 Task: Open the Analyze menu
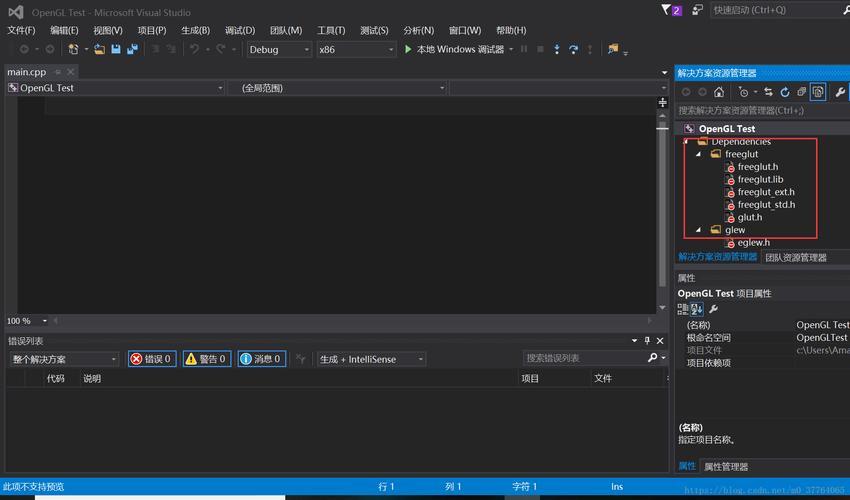click(x=418, y=30)
